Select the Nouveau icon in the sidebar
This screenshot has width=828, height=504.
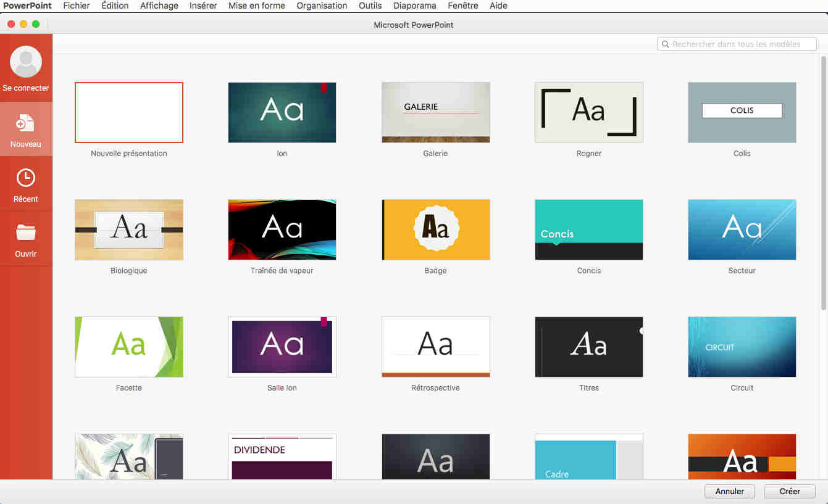point(26,123)
